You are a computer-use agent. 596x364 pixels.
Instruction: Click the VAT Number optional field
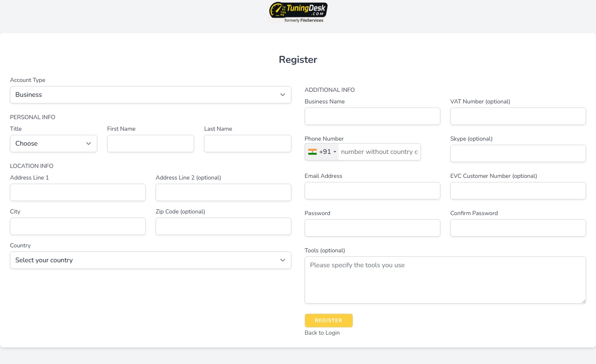(518, 116)
